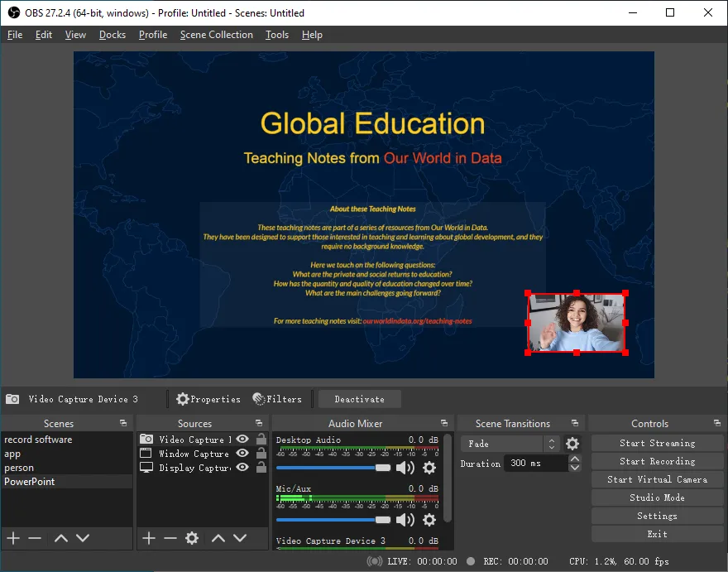
Task: Toggle the lock on Window Capture source
Action: [x=261, y=453]
